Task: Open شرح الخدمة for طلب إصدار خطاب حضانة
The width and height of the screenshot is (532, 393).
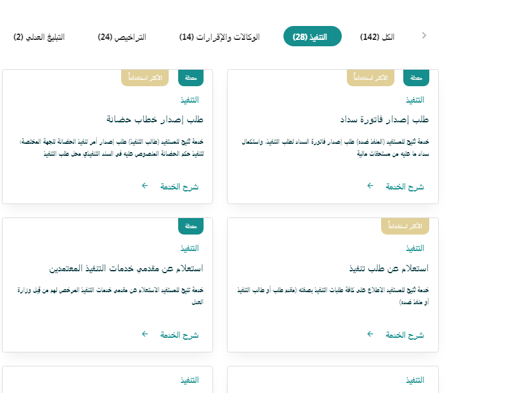Action: (178, 186)
